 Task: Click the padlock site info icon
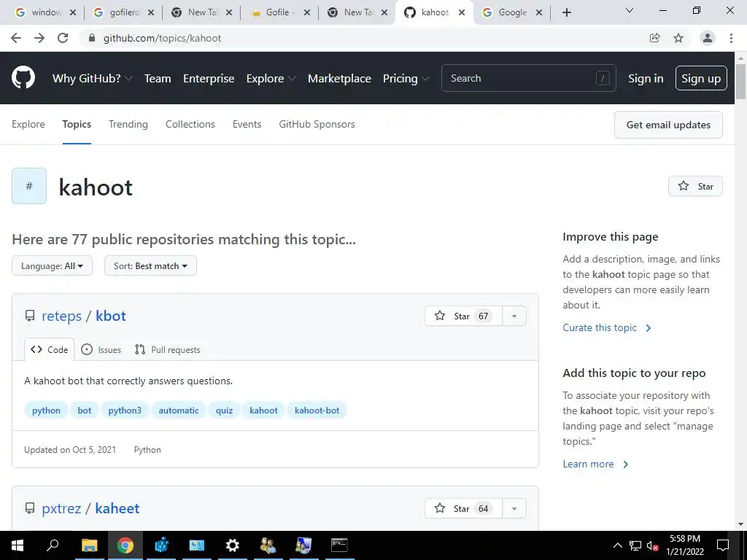(93, 38)
